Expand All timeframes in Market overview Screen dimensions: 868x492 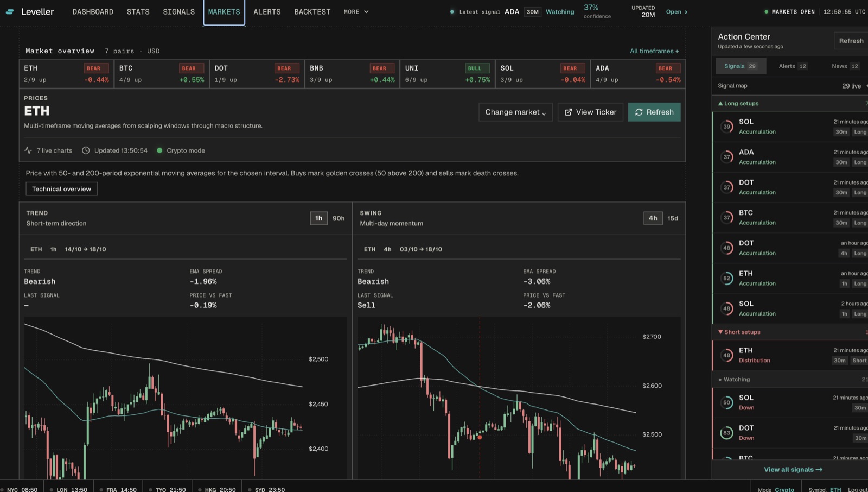(654, 51)
